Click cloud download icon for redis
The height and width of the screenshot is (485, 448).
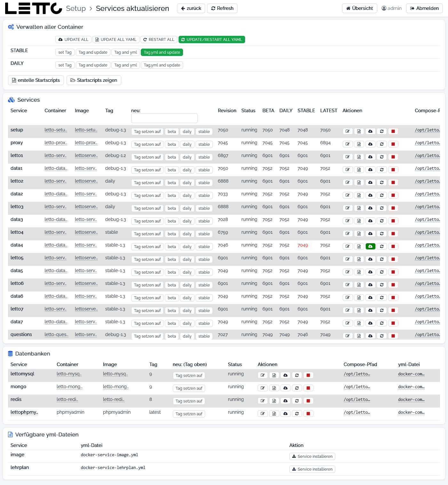click(285, 401)
